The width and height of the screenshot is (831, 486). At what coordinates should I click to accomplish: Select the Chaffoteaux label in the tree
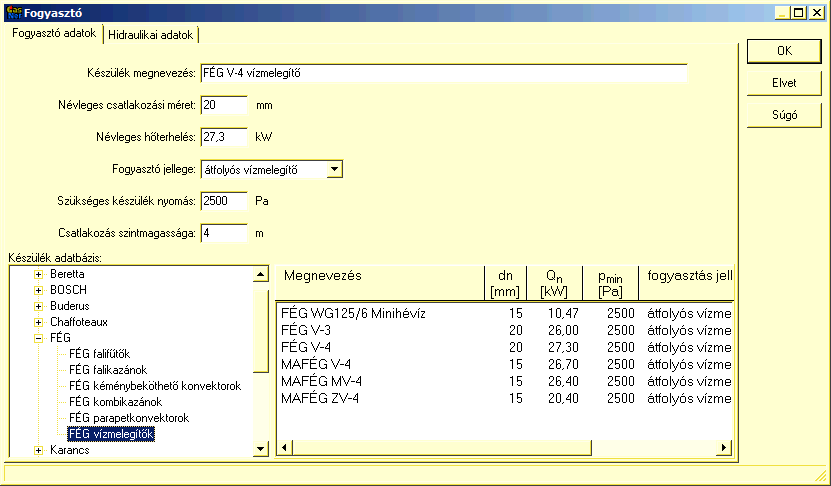(x=79, y=322)
